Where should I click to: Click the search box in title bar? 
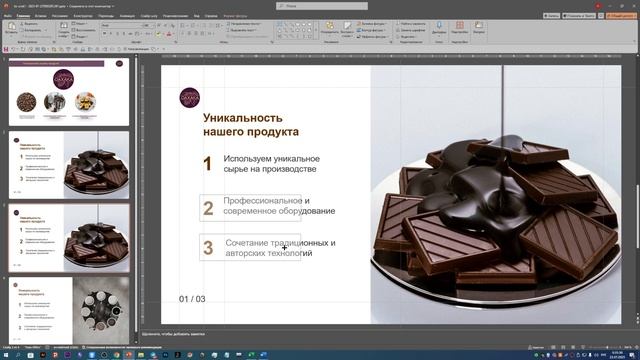[x=322, y=6]
